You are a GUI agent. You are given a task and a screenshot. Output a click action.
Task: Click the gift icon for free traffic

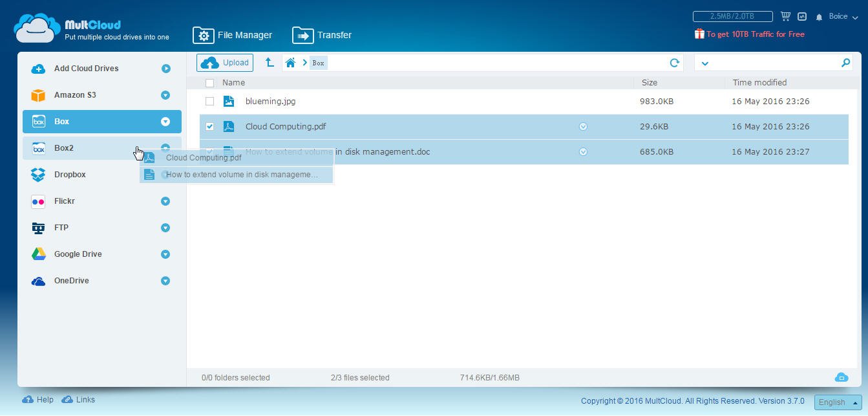699,34
